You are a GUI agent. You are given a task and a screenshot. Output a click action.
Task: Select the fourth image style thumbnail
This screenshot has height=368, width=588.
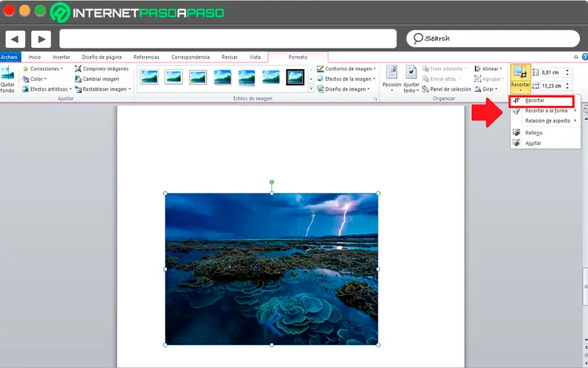[223, 77]
